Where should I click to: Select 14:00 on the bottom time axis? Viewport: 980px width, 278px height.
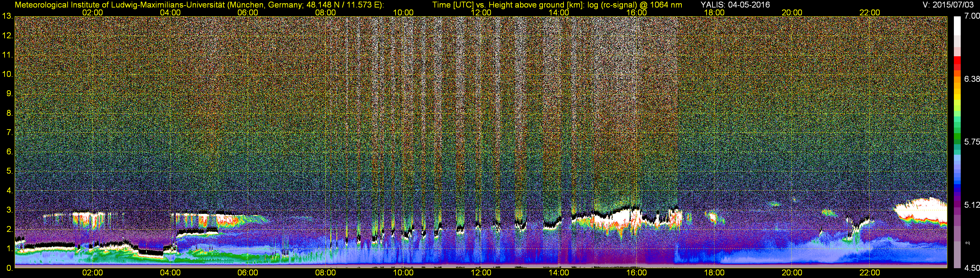(x=559, y=273)
